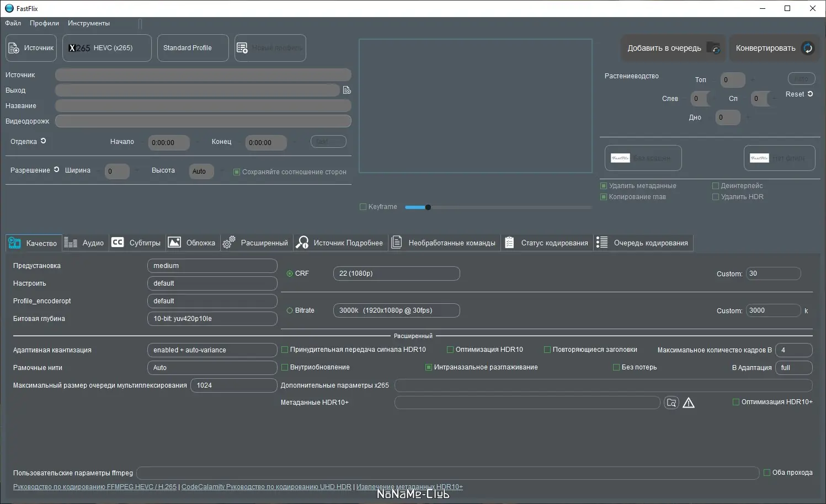This screenshot has height=504, width=826.
Task: Open the FFMPEG HEVC / H.265 guide link
Action: coord(95,487)
